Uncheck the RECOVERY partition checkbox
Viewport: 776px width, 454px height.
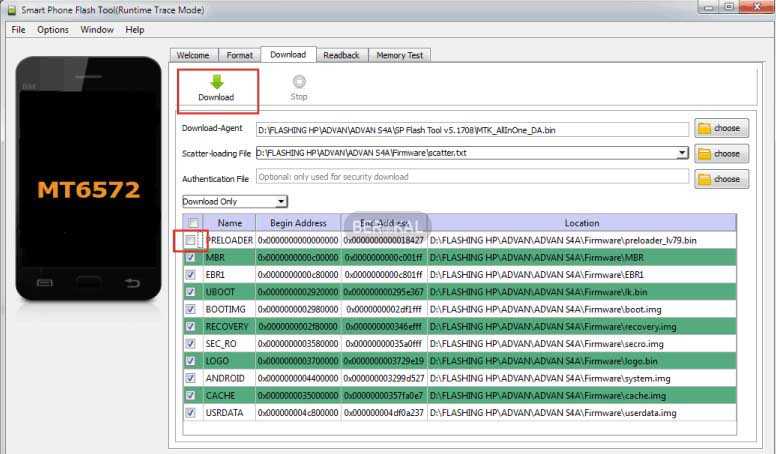(190, 327)
